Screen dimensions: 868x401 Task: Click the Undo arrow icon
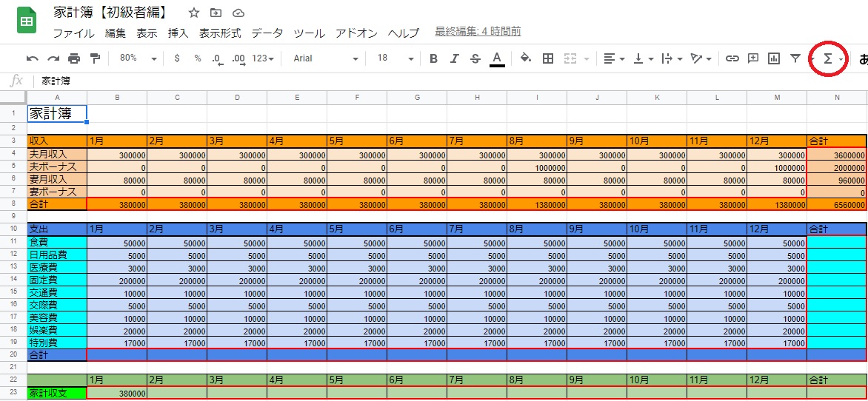tap(32, 58)
